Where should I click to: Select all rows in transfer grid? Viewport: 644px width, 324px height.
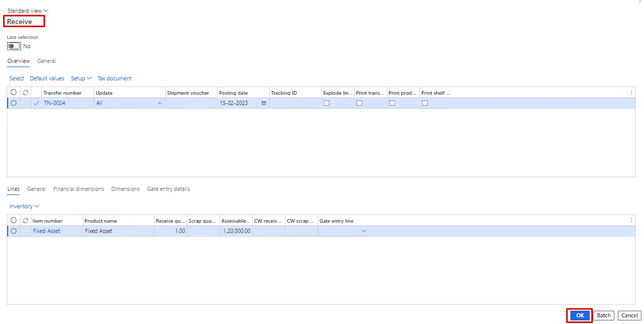coord(13,93)
